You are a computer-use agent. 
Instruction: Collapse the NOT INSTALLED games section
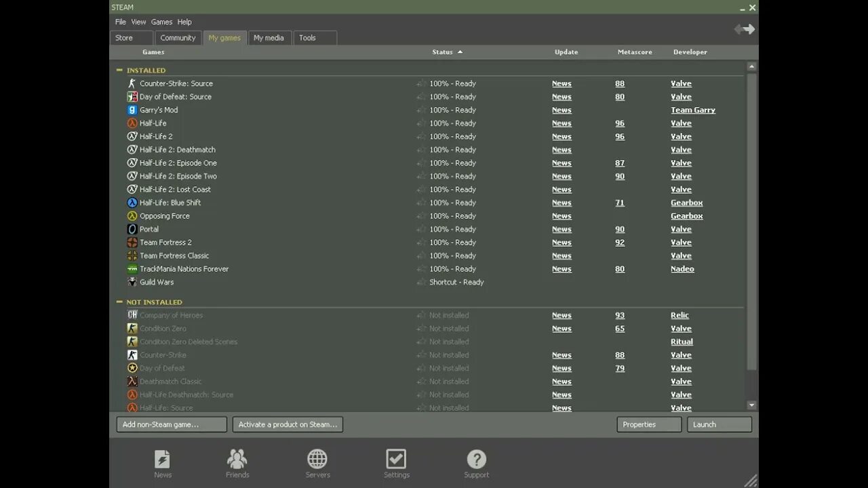[x=119, y=302]
